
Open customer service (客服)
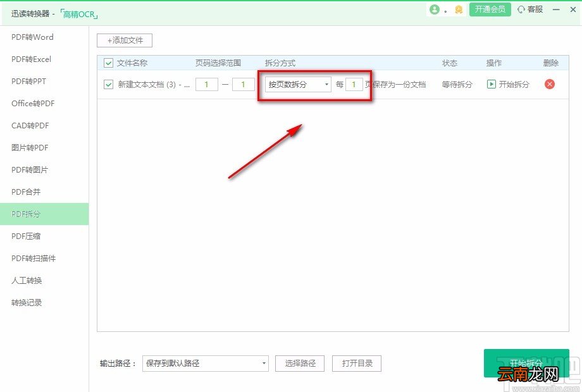pos(530,9)
